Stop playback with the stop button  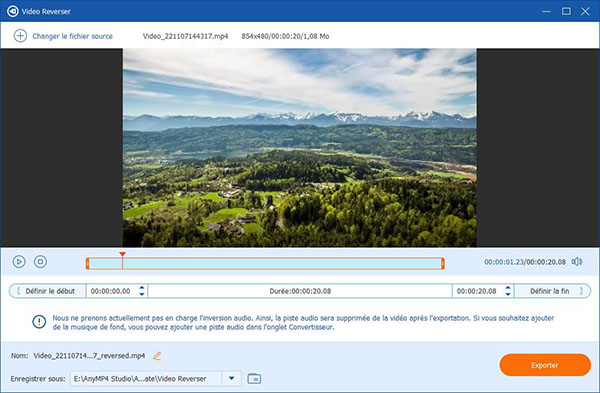[x=41, y=262]
